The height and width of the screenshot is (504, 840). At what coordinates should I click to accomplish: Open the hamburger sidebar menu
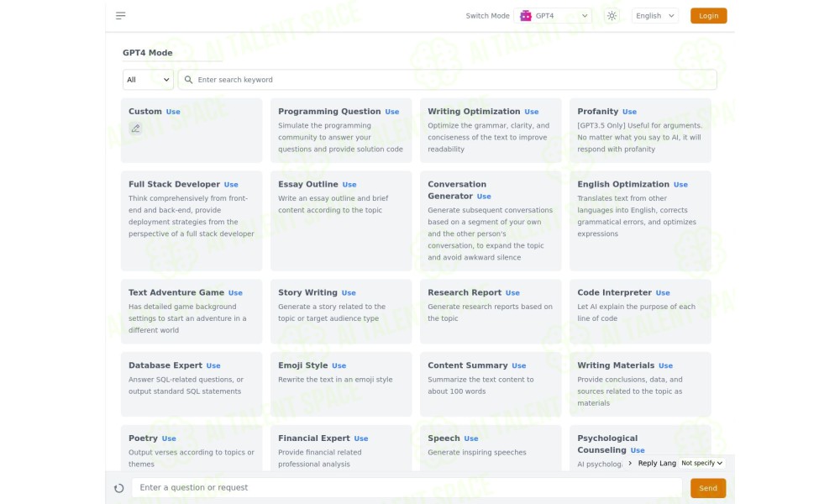(x=120, y=15)
